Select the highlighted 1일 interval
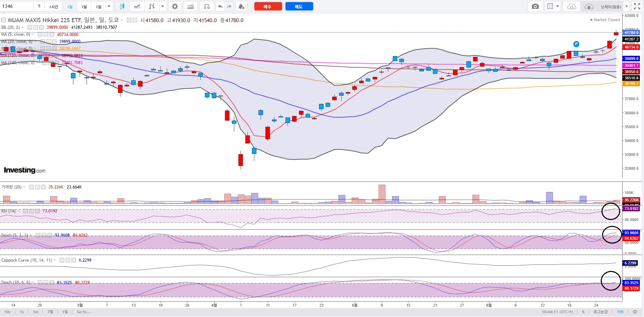The image size is (644, 317). (x=70, y=6)
